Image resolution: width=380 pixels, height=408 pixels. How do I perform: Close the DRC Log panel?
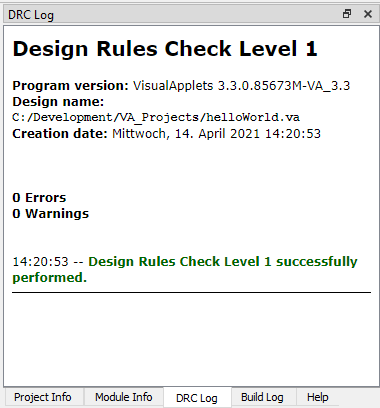pyautogui.click(x=368, y=14)
